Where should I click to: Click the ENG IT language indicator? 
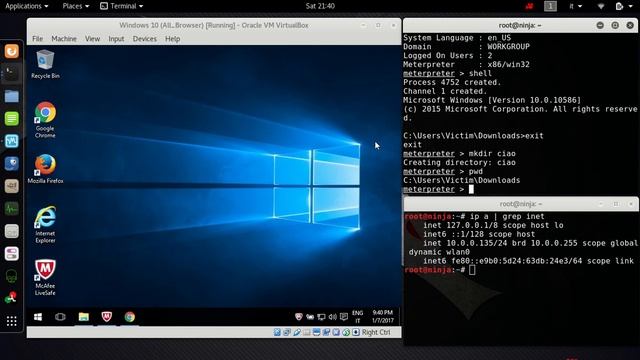(358, 317)
